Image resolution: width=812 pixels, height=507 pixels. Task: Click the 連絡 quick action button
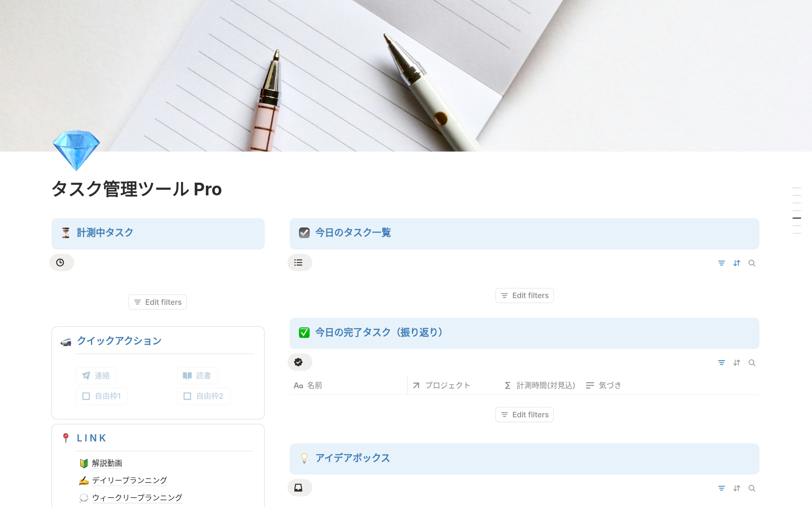pyautogui.click(x=96, y=375)
